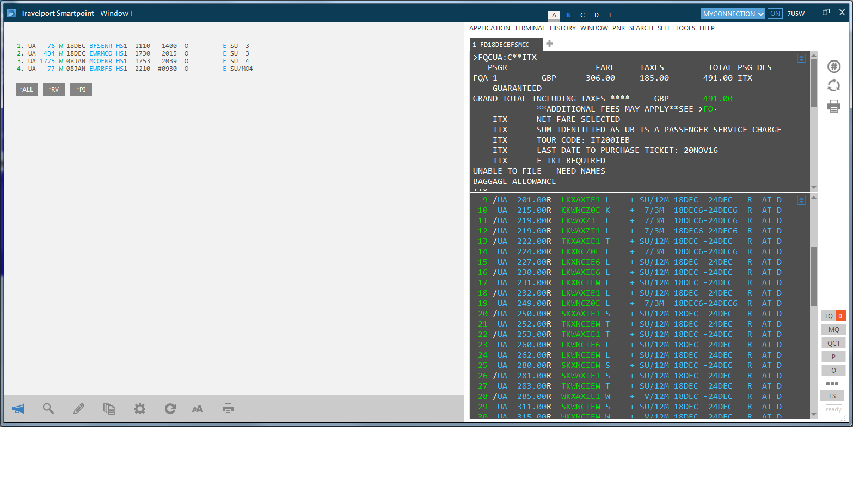
Task: Open the MYCONNECTION dropdown
Action: click(733, 14)
